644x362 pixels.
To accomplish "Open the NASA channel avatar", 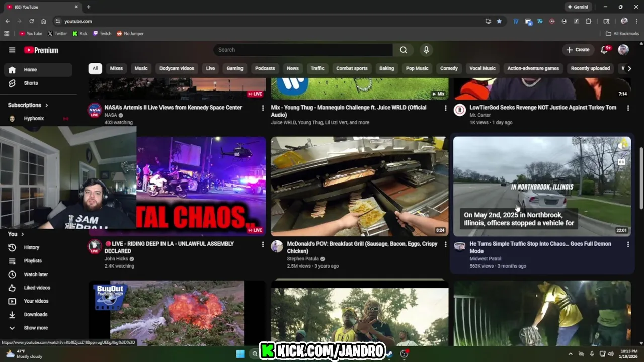I will pyautogui.click(x=95, y=110).
